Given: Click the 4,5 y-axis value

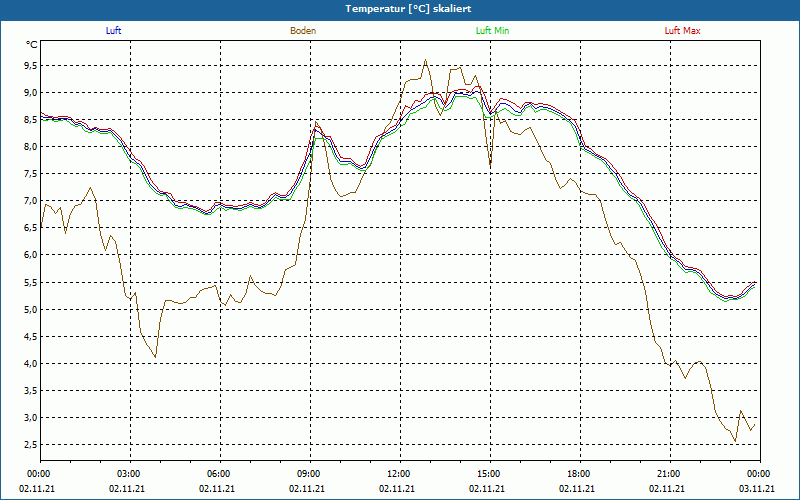Looking at the screenshot, I should (x=31, y=336).
